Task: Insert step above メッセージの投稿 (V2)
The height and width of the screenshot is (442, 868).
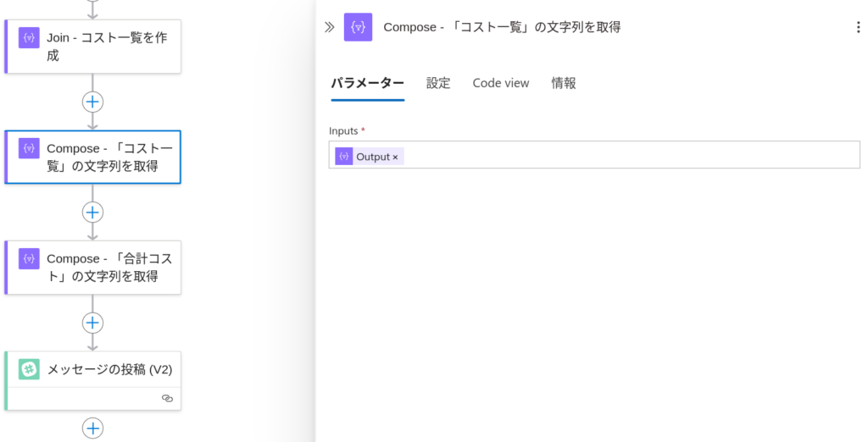Action: (92, 323)
